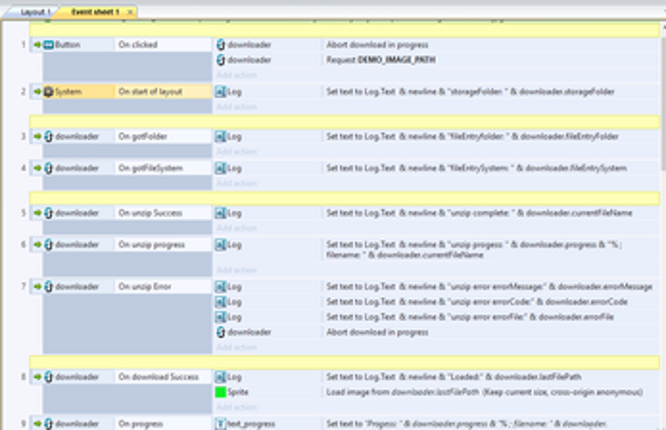
Task: Click downloader icon of event 1 Abort download action
Action: 220,45
